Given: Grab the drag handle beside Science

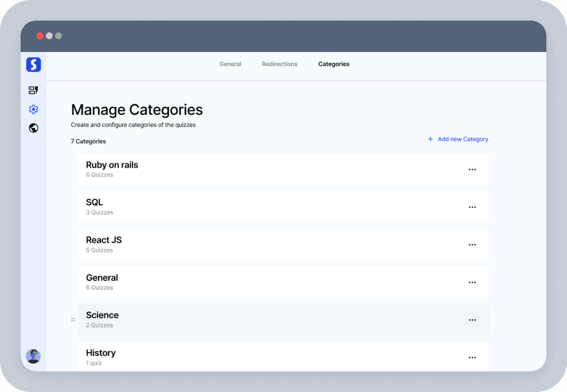Looking at the screenshot, I should [x=73, y=320].
